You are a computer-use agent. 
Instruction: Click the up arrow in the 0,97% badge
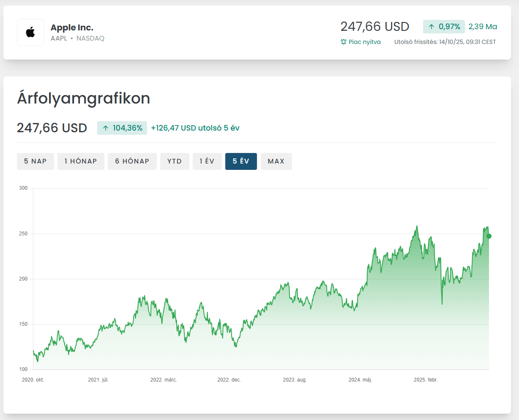coord(432,27)
